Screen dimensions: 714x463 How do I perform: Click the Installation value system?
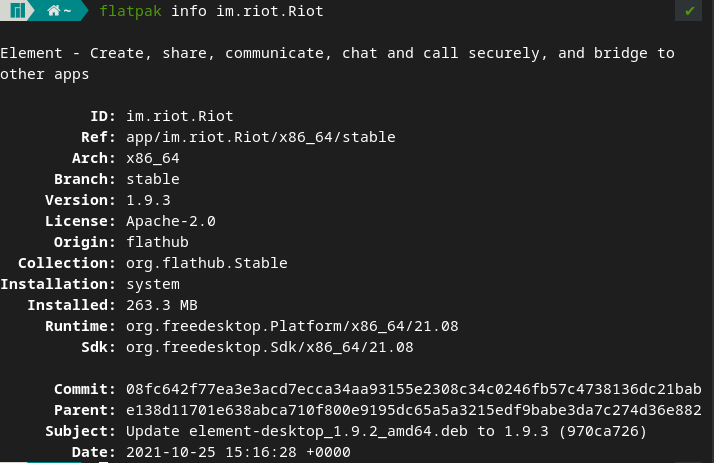point(153,284)
